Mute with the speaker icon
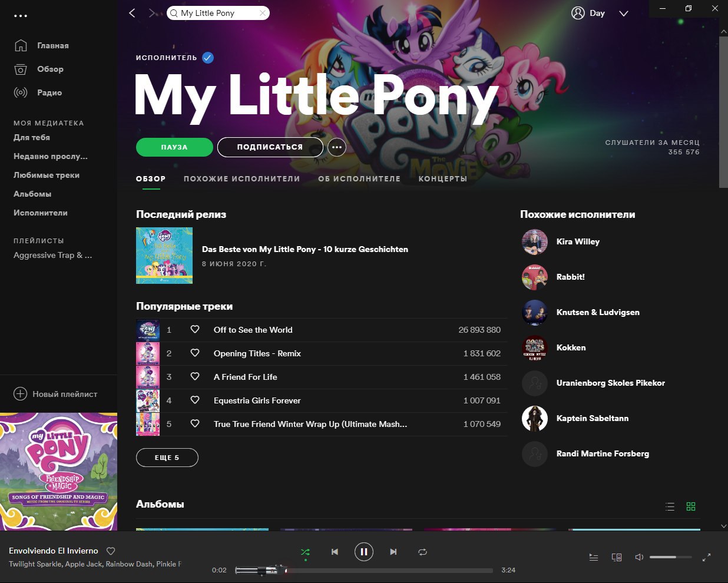This screenshot has height=583, width=728. click(x=639, y=557)
